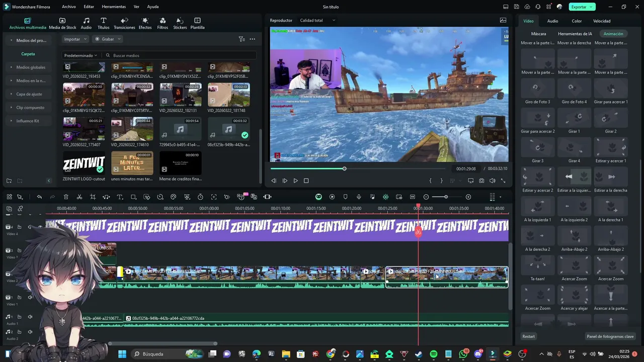Play the preview video

coord(295,180)
